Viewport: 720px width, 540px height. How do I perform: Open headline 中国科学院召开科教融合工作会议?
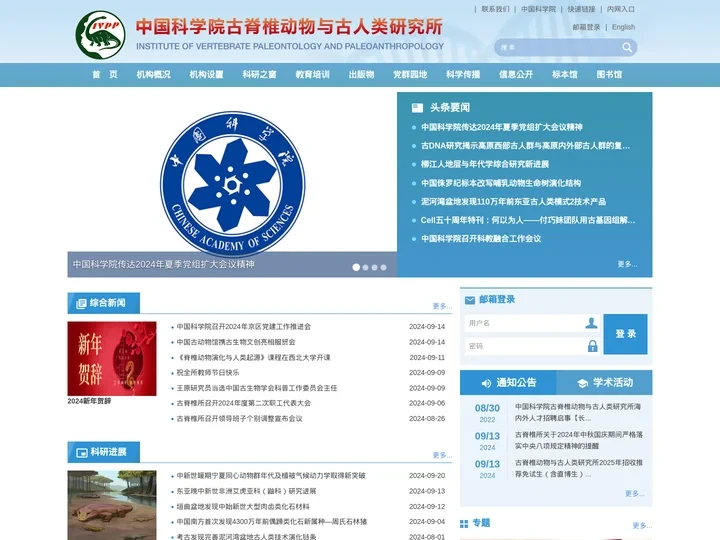[481, 239]
